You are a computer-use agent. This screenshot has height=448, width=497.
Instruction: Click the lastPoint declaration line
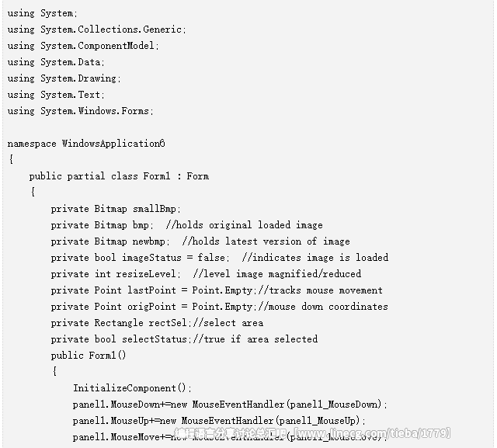(217, 290)
